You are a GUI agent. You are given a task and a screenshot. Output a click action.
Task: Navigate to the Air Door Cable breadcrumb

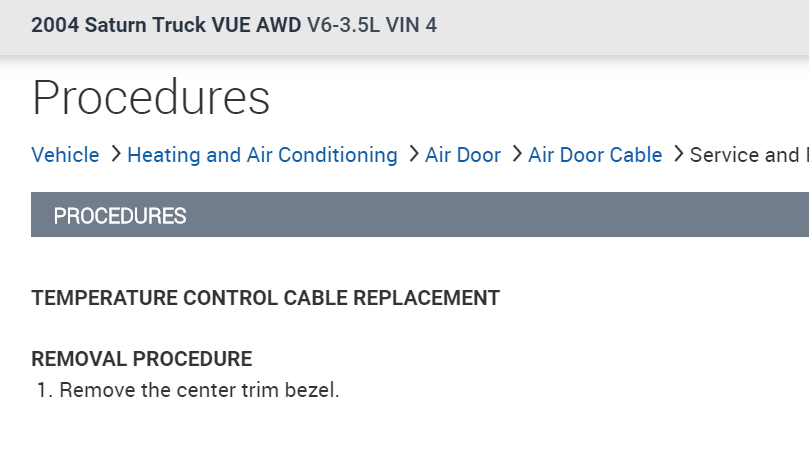[x=595, y=155]
